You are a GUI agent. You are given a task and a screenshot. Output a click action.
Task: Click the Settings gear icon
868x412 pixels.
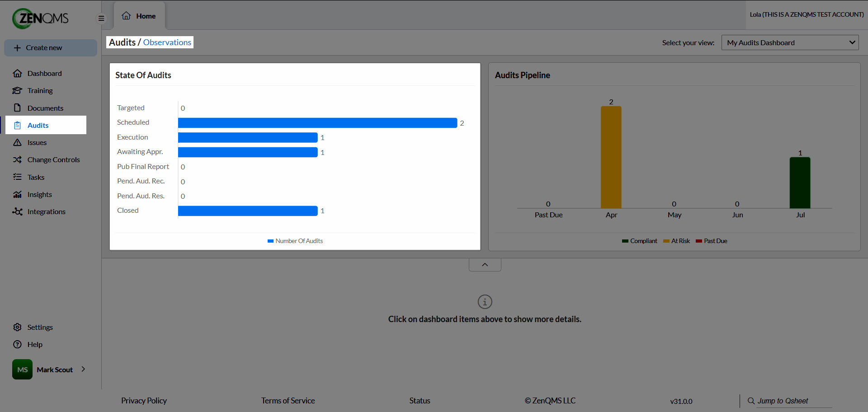[17, 327]
